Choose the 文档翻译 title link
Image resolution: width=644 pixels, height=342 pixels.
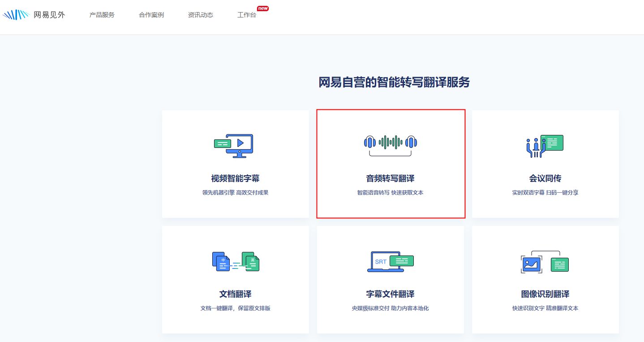tap(236, 294)
